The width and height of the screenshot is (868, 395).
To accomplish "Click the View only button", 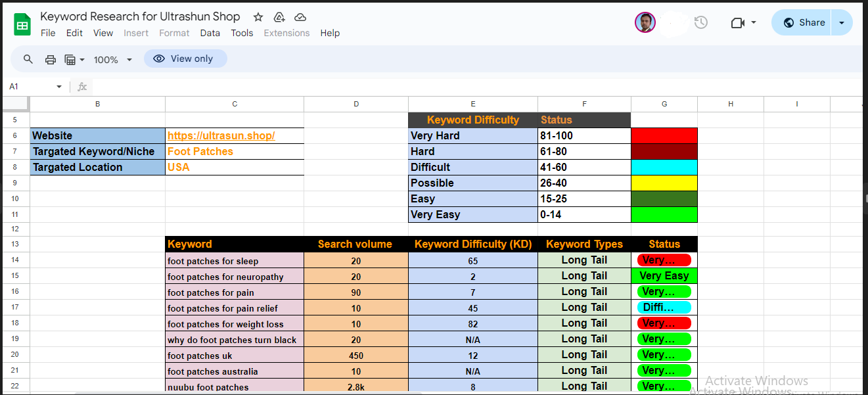I will [x=185, y=58].
